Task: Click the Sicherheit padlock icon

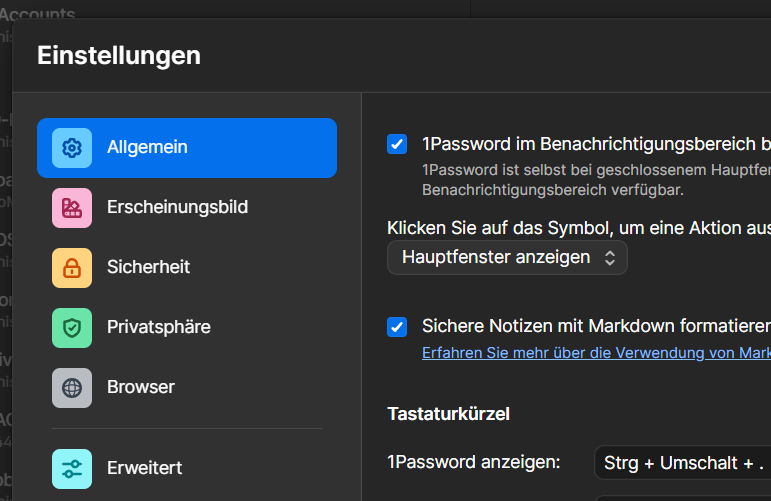Action: pyautogui.click(x=72, y=268)
